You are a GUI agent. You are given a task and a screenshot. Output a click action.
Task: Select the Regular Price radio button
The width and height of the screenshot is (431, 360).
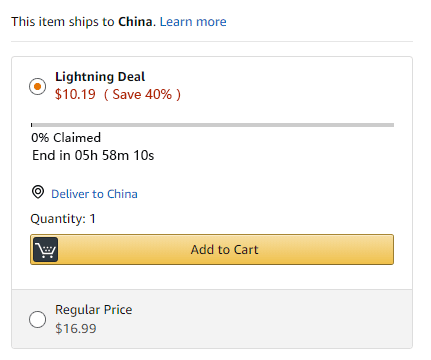(x=37, y=319)
